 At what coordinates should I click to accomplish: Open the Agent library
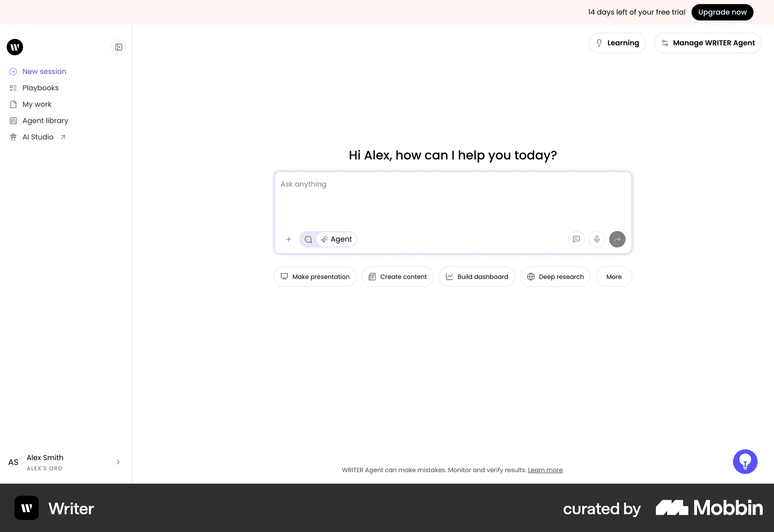pos(45,121)
